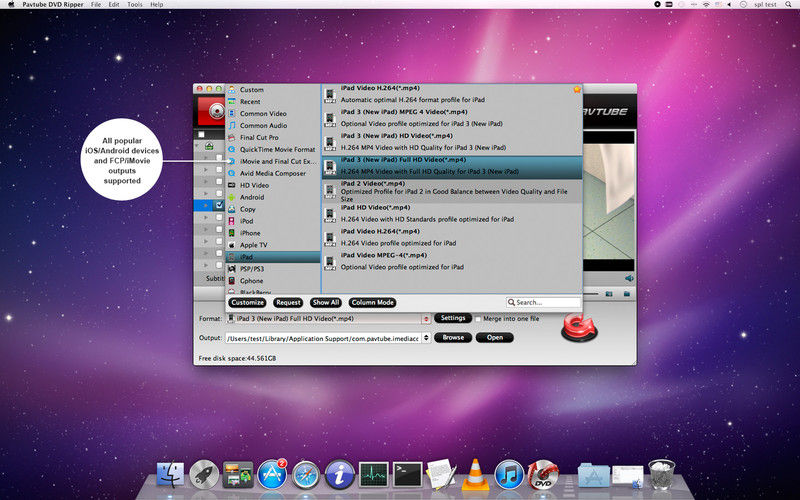Image resolution: width=800 pixels, height=500 pixels.
Task: Click the snapshot icon below the preview
Action: 609,294
